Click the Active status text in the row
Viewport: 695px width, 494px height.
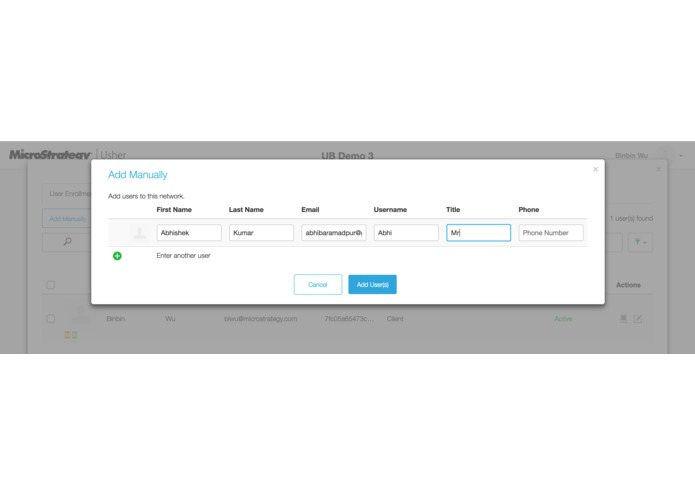(x=563, y=319)
